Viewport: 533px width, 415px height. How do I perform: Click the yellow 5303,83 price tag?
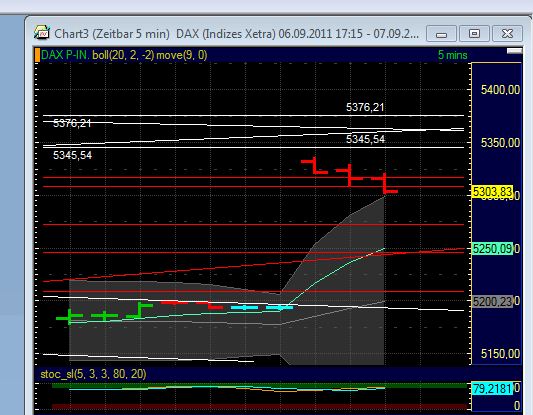coord(493,192)
